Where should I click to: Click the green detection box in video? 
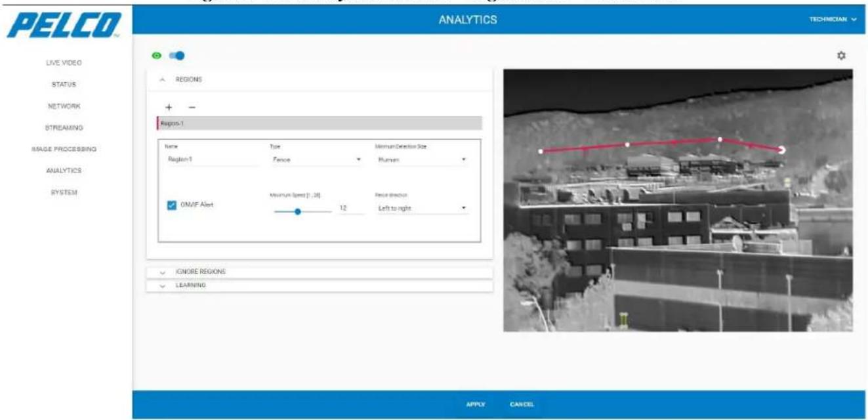pyautogui.click(x=623, y=320)
